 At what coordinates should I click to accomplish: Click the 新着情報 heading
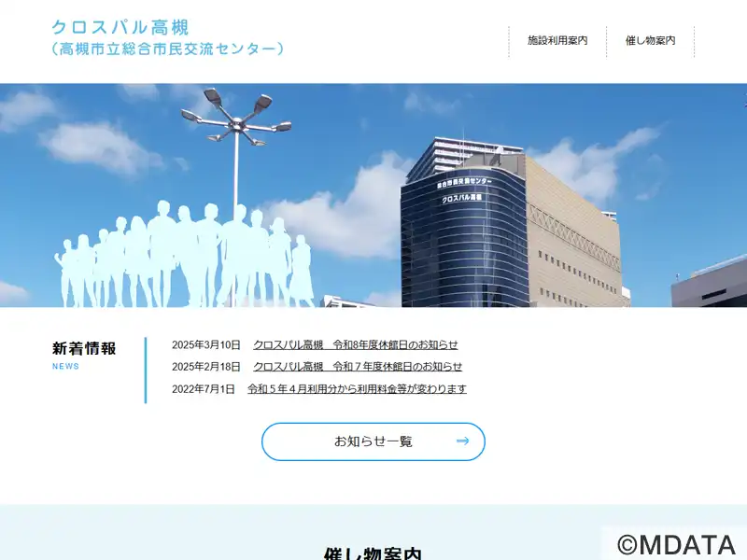click(x=84, y=348)
